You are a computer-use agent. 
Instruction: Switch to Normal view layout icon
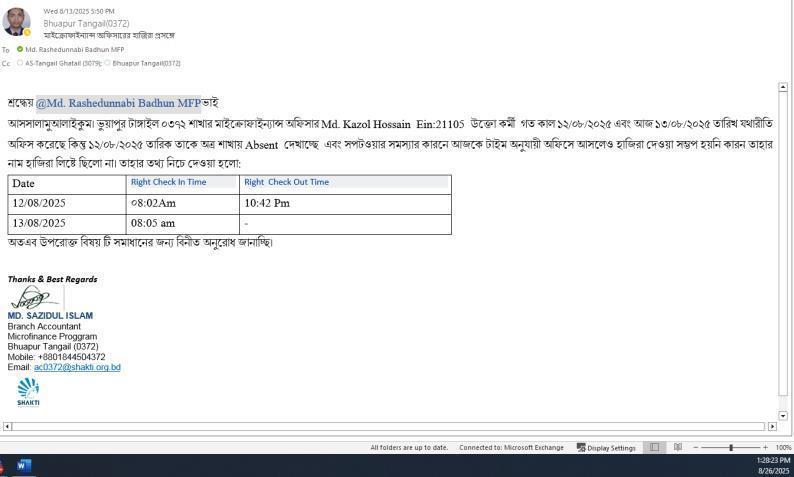tap(655, 448)
